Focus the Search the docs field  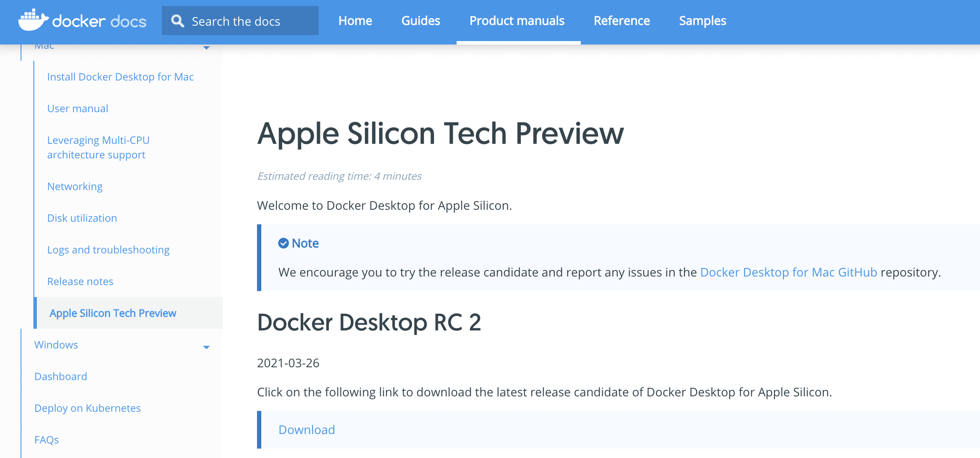pyautogui.click(x=240, y=21)
